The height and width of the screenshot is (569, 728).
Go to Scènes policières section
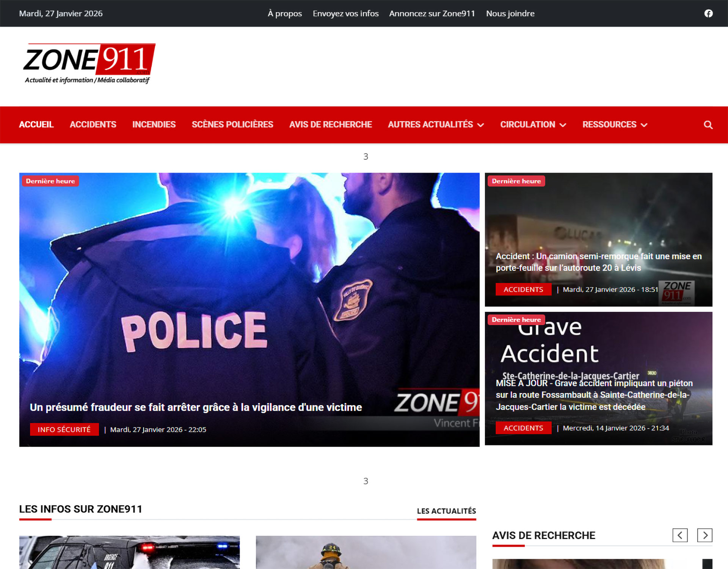232,125
